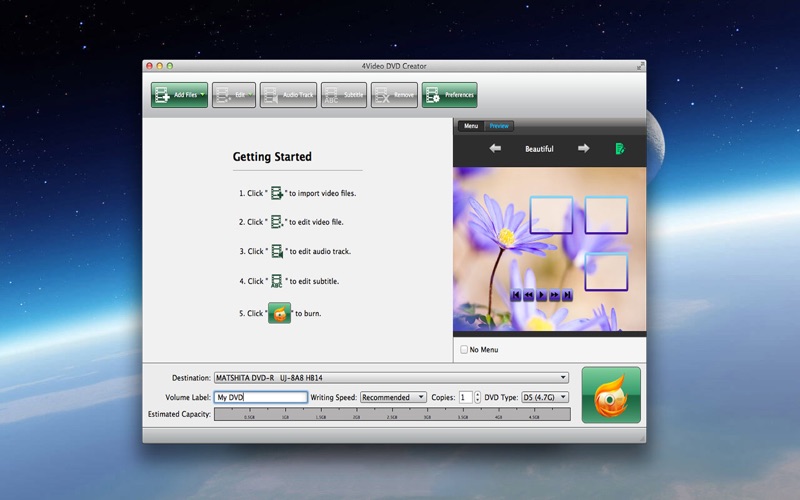Minimize the window with yellow button
The height and width of the screenshot is (500, 800).
coord(160,66)
